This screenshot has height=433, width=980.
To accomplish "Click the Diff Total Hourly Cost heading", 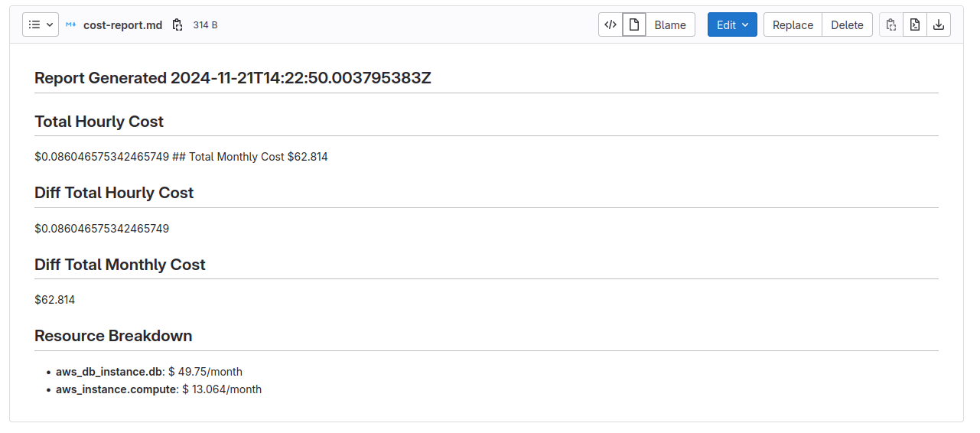I will tap(114, 193).
